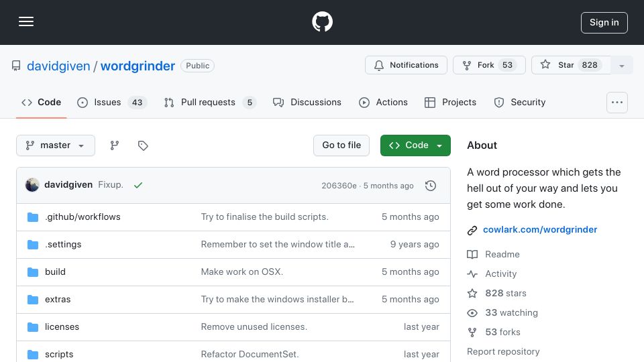This screenshot has height=362, width=644.
Task: Open davidgiven commit author link
Action: [x=68, y=185]
